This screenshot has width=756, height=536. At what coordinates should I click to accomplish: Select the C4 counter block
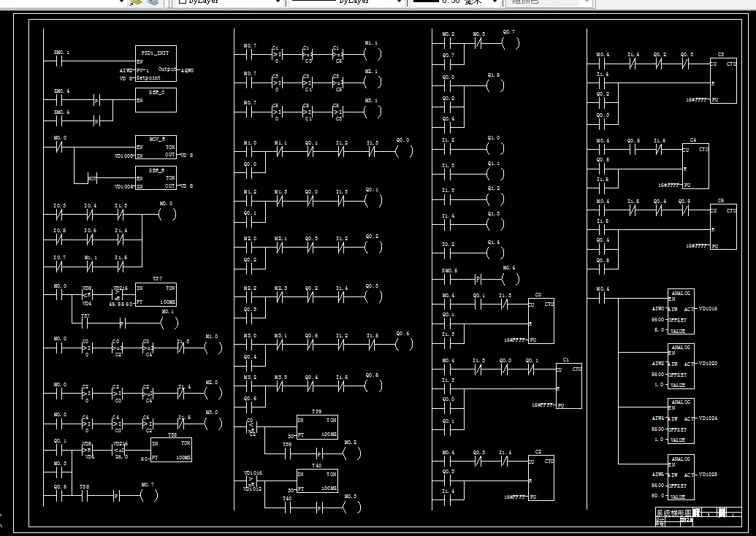coord(695,166)
